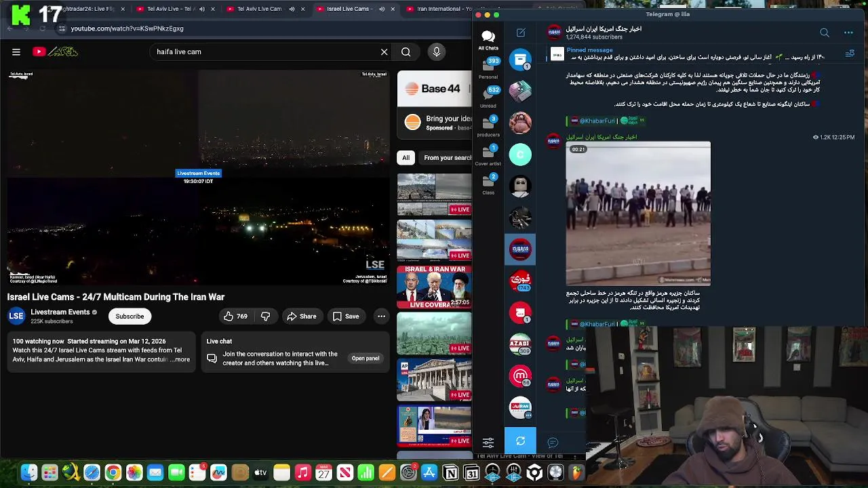
Task: Mute the 'Tel Aviv Live - Tel A' tab
Action: (x=201, y=9)
